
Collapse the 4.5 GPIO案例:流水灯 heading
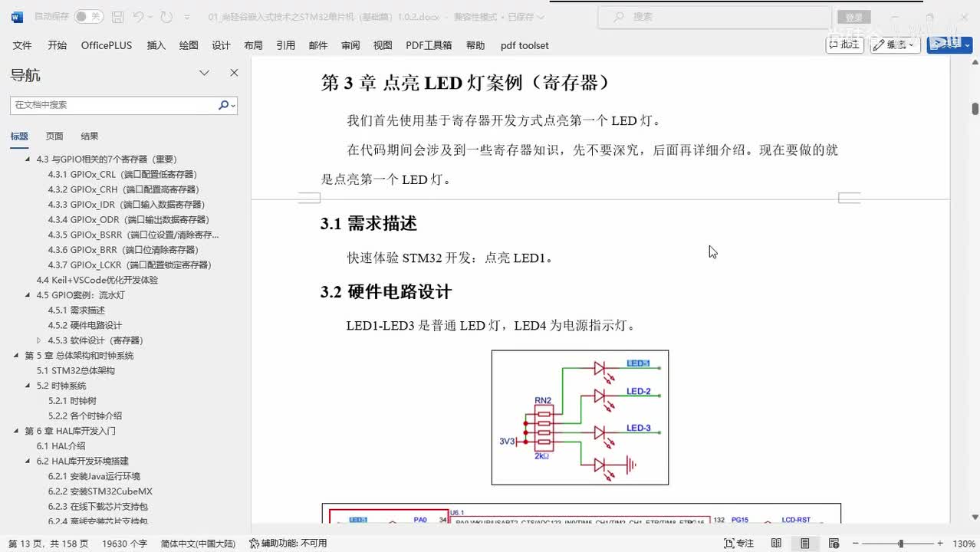pyautogui.click(x=28, y=295)
